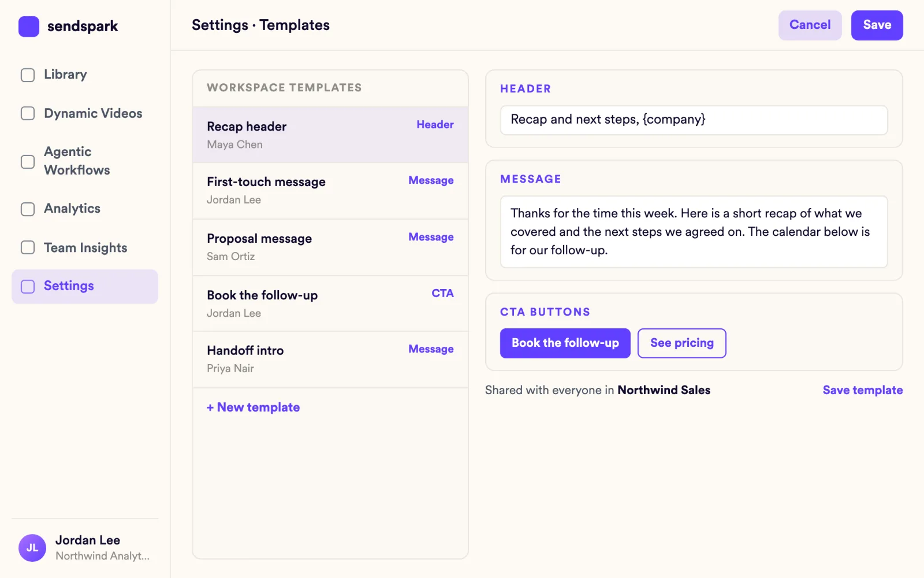Click the CTA type tag
The width and height of the screenshot is (924, 578).
click(443, 294)
